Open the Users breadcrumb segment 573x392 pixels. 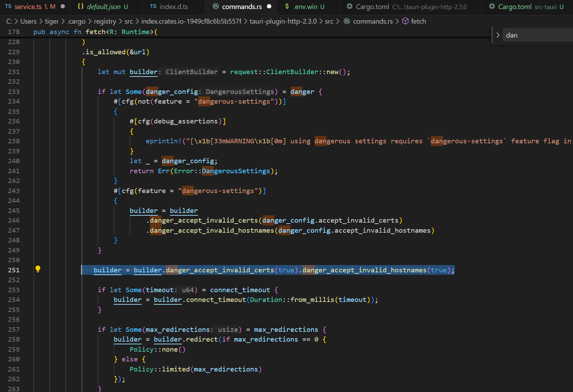[x=28, y=21]
